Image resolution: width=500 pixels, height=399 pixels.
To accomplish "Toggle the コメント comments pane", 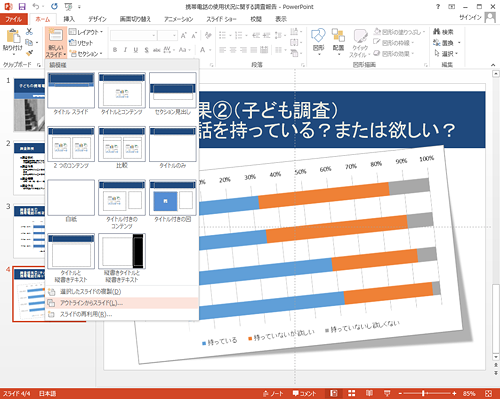I will (304, 393).
